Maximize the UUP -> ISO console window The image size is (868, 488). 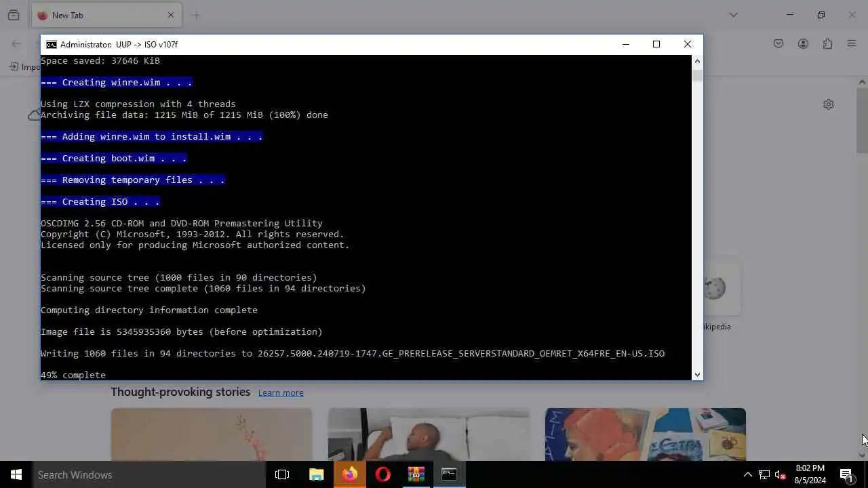tap(656, 44)
